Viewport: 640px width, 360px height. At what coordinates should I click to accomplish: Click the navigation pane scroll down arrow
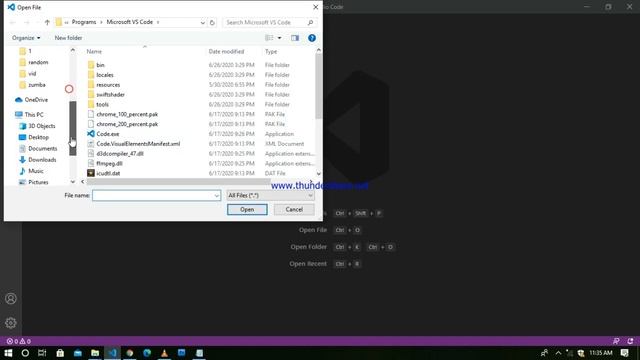[x=73, y=182]
